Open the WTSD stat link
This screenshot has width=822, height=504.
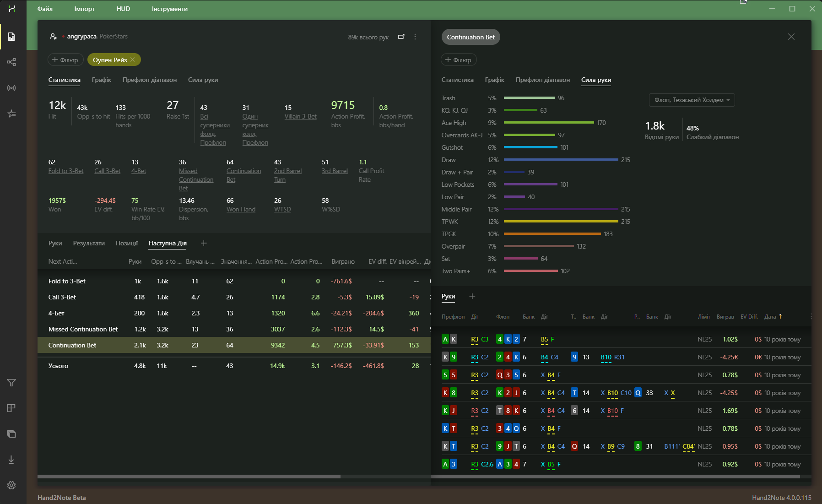pos(282,209)
